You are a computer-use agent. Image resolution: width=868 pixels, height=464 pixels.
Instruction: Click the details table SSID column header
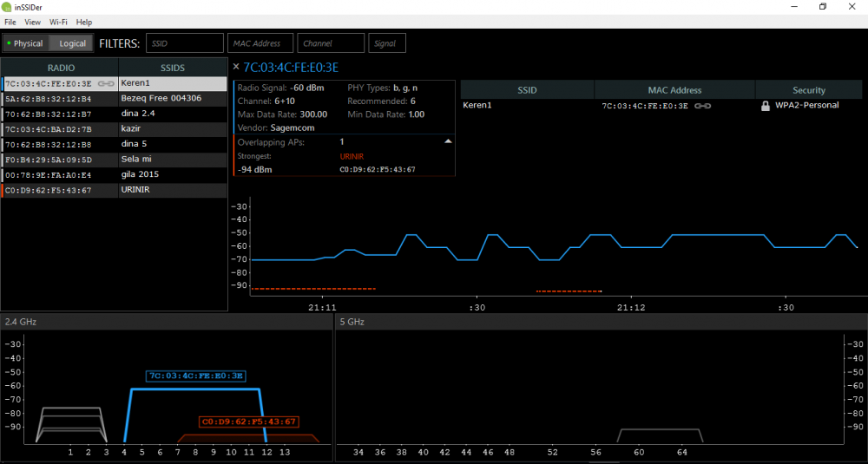(x=527, y=90)
